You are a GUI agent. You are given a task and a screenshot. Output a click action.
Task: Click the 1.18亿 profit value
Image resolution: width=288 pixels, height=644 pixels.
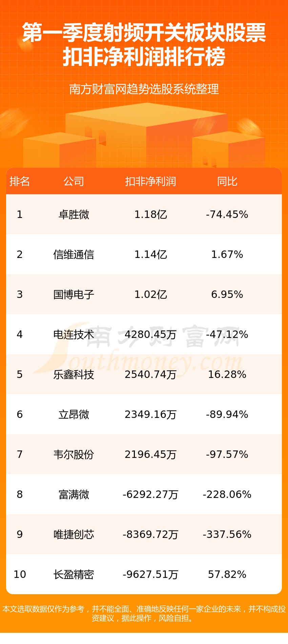click(x=150, y=215)
